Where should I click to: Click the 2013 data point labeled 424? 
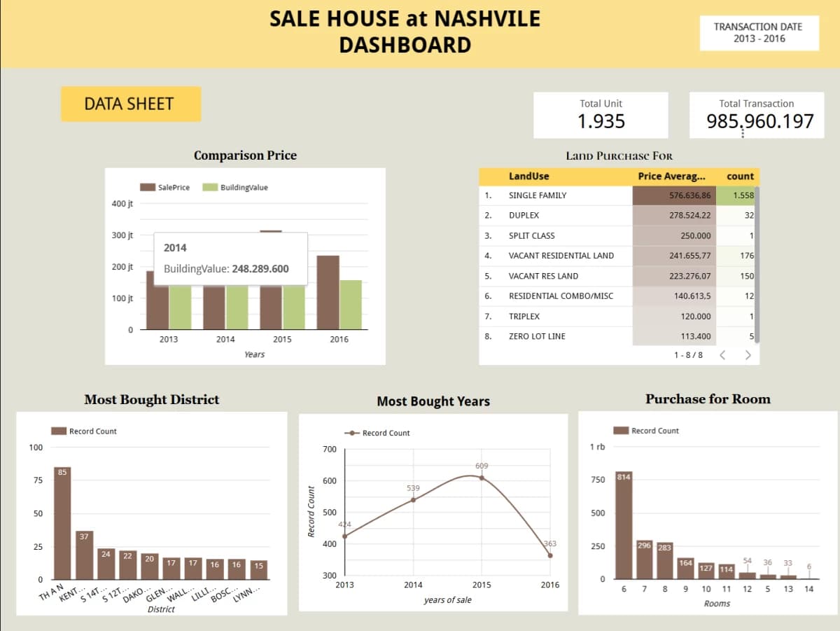[x=344, y=536]
